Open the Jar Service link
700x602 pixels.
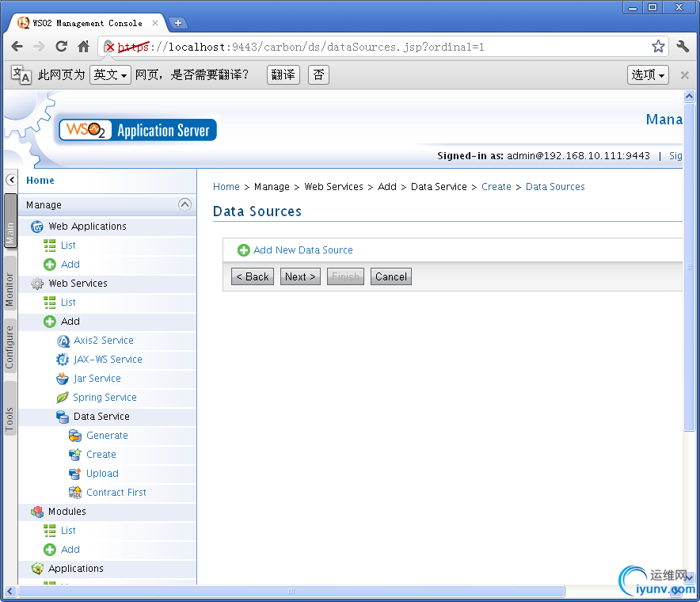[x=97, y=379]
